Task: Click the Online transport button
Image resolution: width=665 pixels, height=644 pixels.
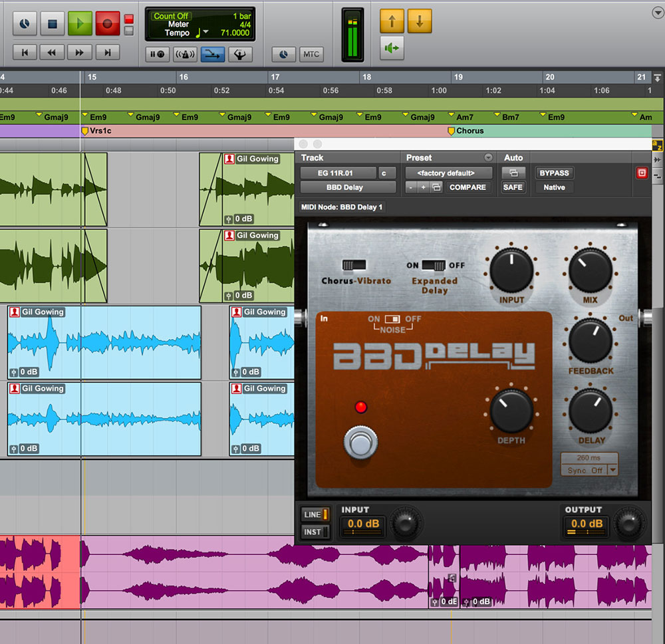Action: (25, 23)
